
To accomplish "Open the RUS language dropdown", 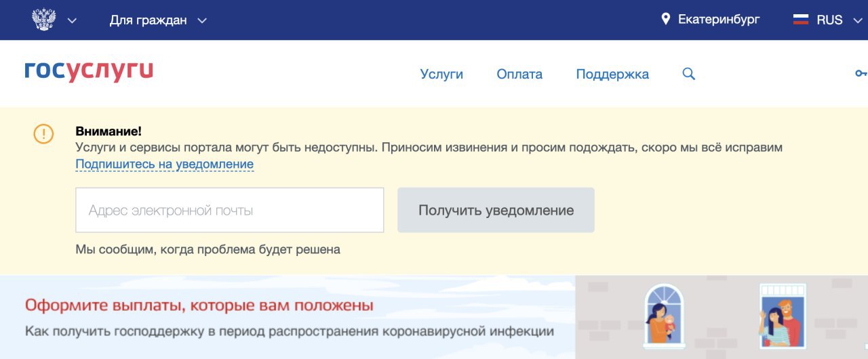I will point(839,20).
